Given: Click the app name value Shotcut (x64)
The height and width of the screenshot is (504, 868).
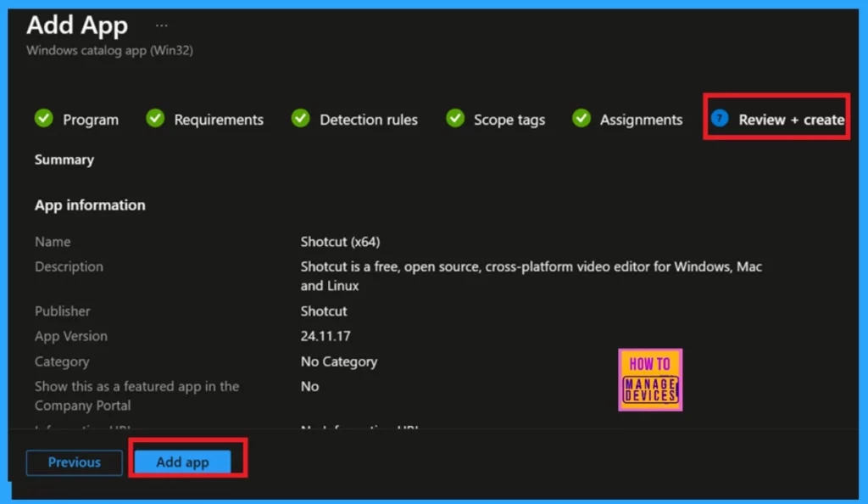Looking at the screenshot, I should pyautogui.click(x=341, y=242).
